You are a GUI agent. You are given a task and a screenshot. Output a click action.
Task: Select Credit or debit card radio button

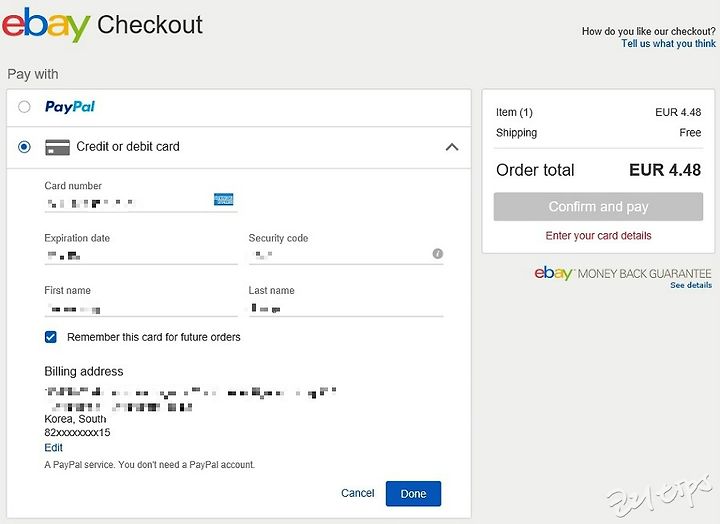(24, 147)
